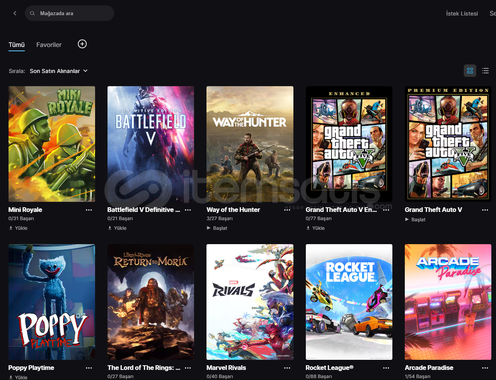Open the three-dot menu for Way of the Hunter
The height and width of the screenshot is (380, 496).
click(287, 210)
